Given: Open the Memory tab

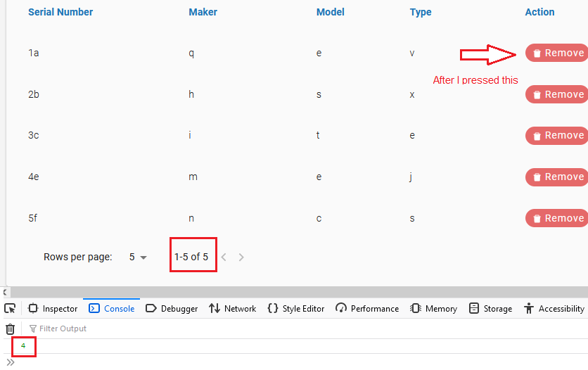Looking at the screenshot, I should click(x=433, y=309).
